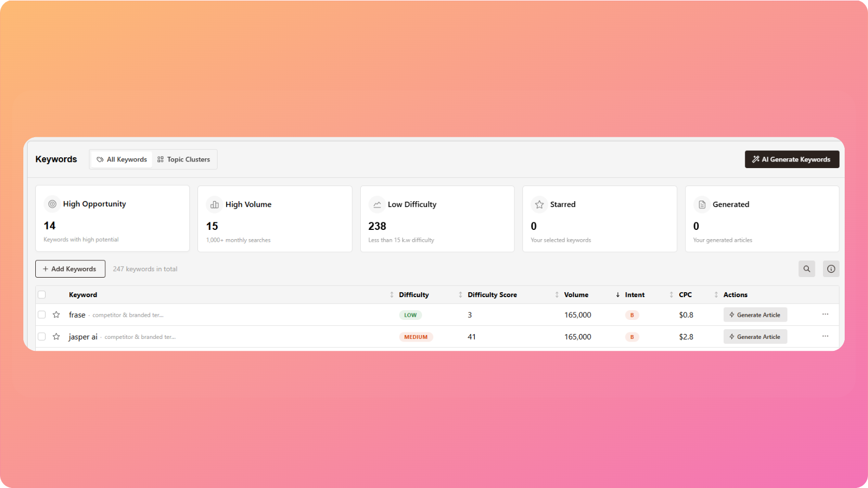The width and height of the screenshot is (868, 488).
Task: Generate an article for frase
Action: [755, 315]
